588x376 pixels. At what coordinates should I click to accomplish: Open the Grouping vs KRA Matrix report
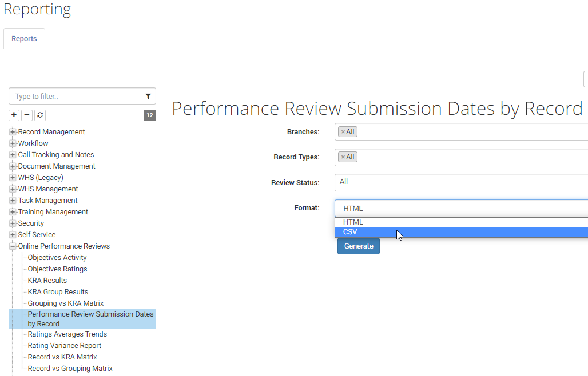coord(66,303)
